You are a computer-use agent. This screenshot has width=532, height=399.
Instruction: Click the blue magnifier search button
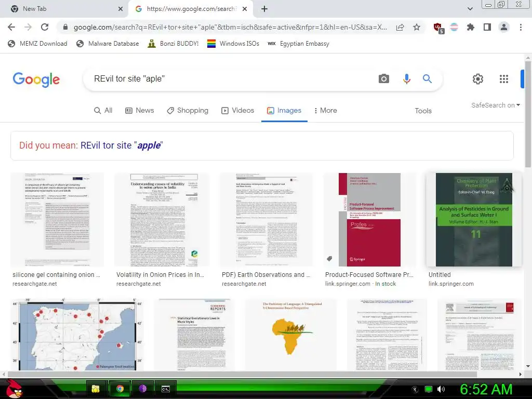point(427,79)
